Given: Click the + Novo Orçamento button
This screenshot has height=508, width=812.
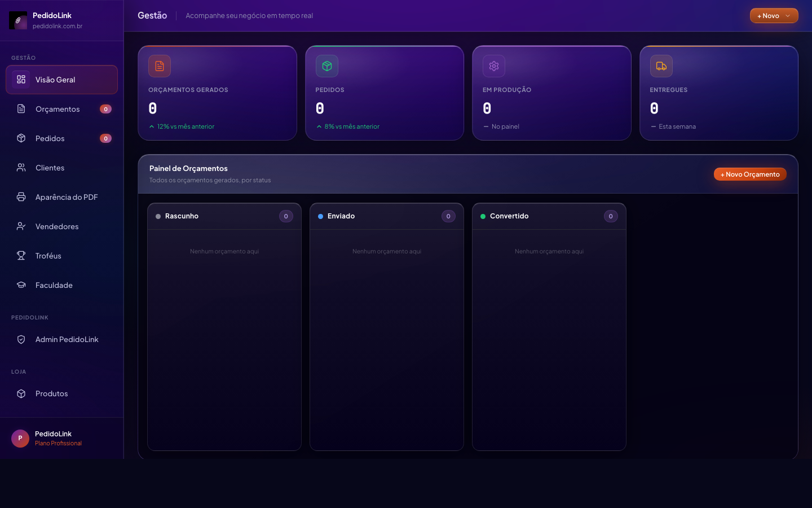Looking at the screenshot, I should coord(750,174).
